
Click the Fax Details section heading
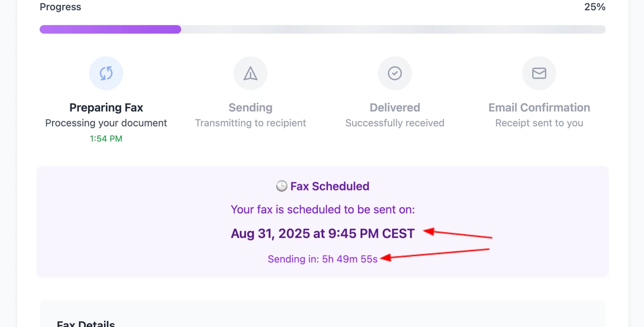[x=86, y=324]
